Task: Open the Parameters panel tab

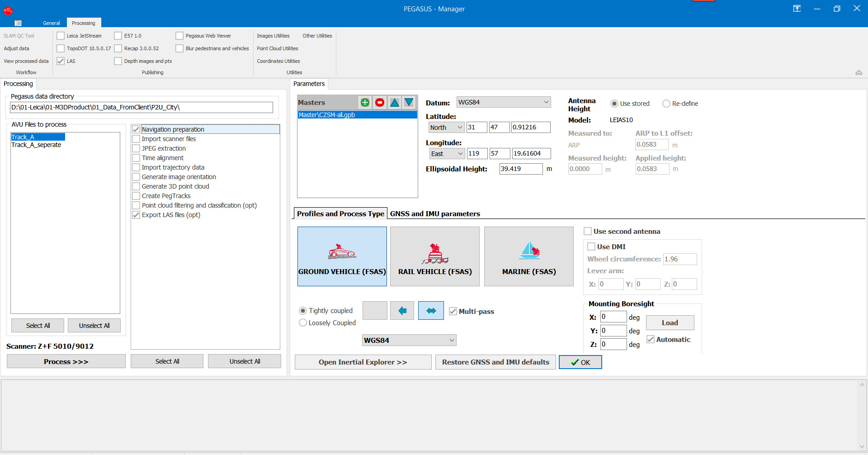Action: (309, 84)
